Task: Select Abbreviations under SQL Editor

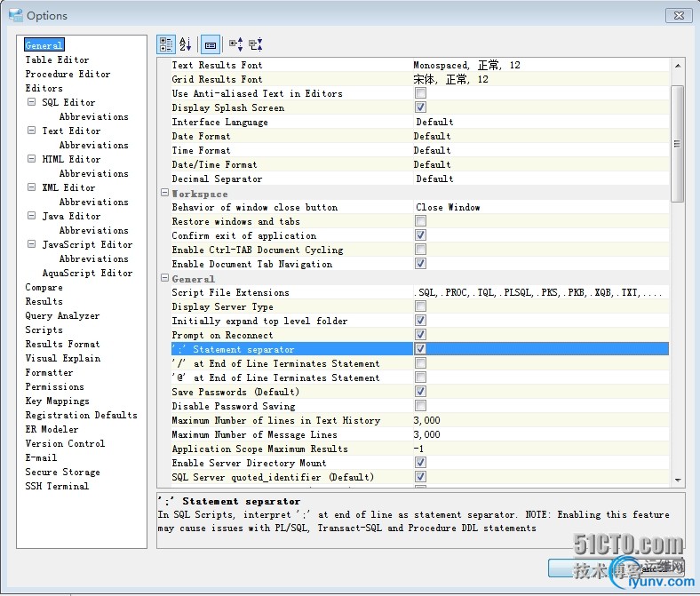Action: (x=94, y=116)
